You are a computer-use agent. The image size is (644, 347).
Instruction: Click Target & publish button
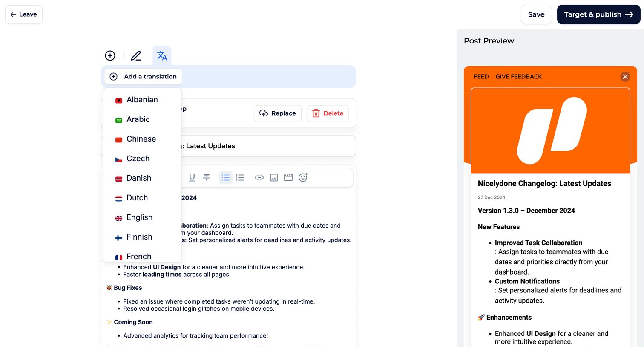coord(598,14)
